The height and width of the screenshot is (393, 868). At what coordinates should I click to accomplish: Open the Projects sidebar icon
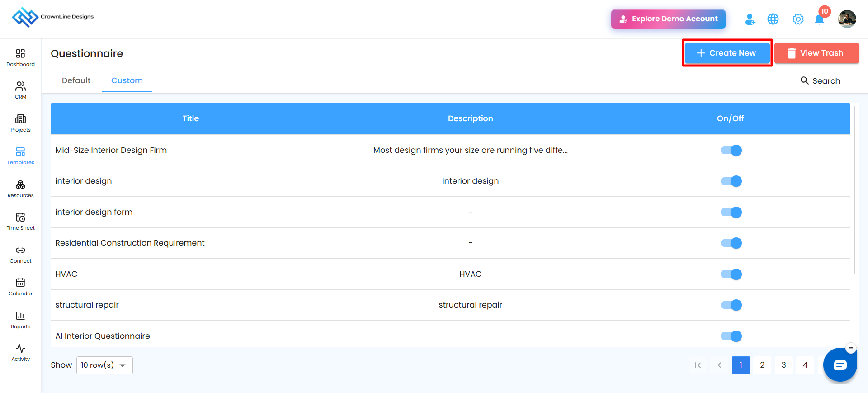(x=20, y=119)
